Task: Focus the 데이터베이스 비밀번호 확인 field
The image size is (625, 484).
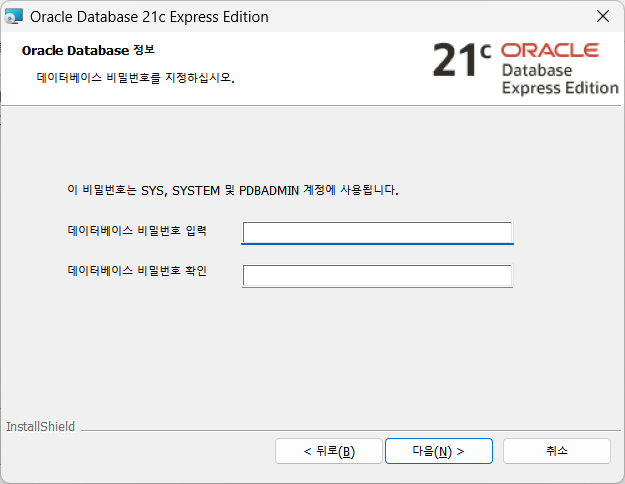Action: pyautogui.click(x=377, y=275)
